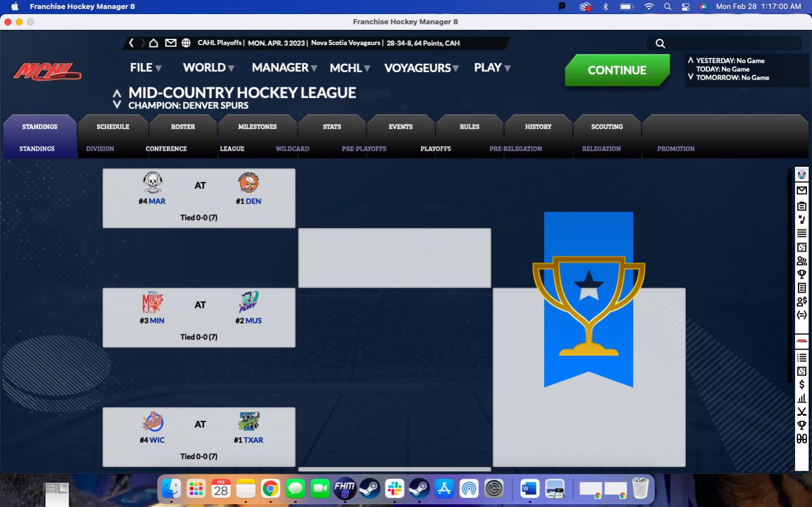812x507 pixels.
Task: Click the Home icon in navigation bar
Action: (153, 43)
